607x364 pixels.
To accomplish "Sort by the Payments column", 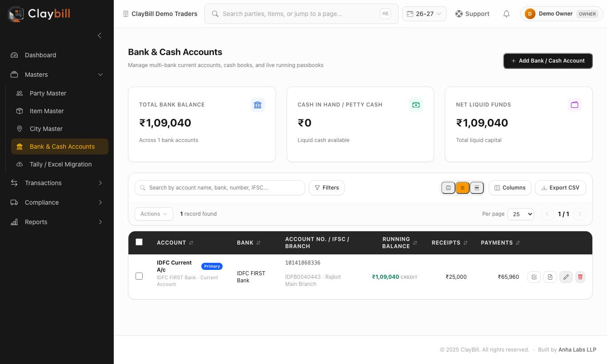I will pos(500,243).
